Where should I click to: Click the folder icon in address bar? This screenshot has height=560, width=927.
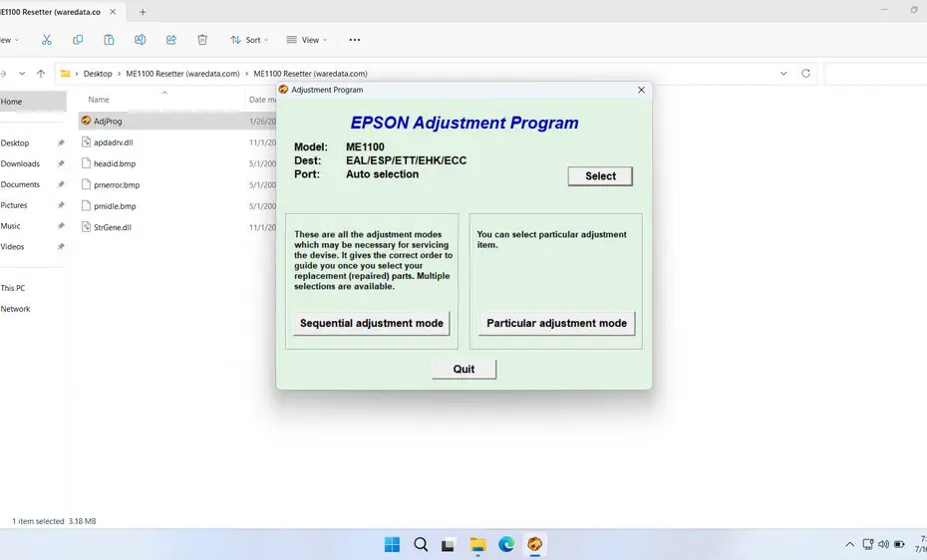(65, 74)
